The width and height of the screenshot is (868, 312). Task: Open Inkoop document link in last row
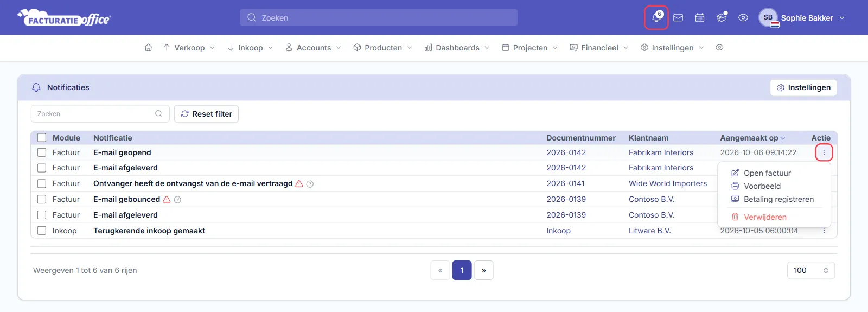pyautogui.click(x=558, y=231)
